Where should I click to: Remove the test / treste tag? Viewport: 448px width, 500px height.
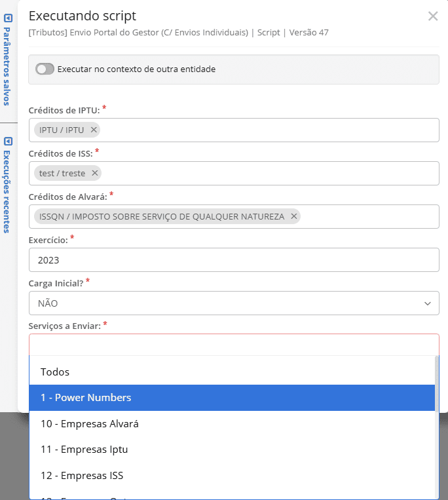[95, 173]
